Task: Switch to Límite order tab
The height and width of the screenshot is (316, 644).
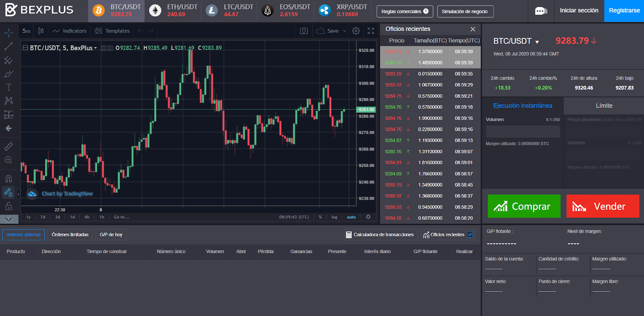Action: tap(604, 105)
